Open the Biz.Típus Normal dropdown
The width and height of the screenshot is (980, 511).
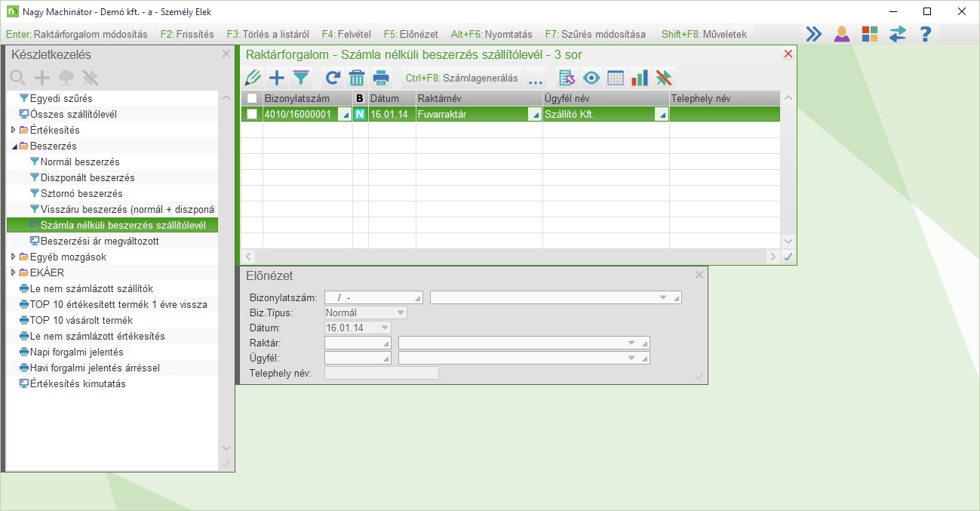coord(401,312)
